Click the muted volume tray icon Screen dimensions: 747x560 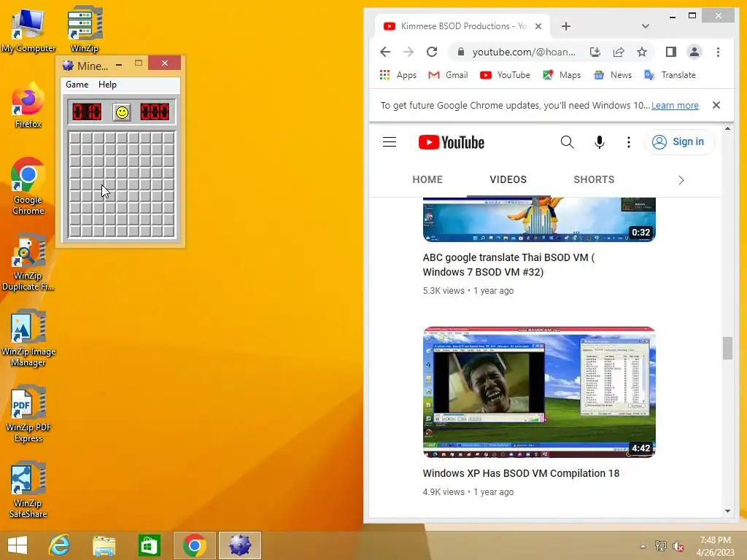coord(678,546)
